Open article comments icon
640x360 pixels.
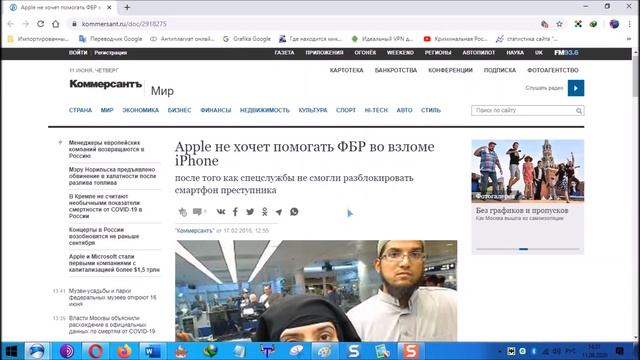pos(198,211)
